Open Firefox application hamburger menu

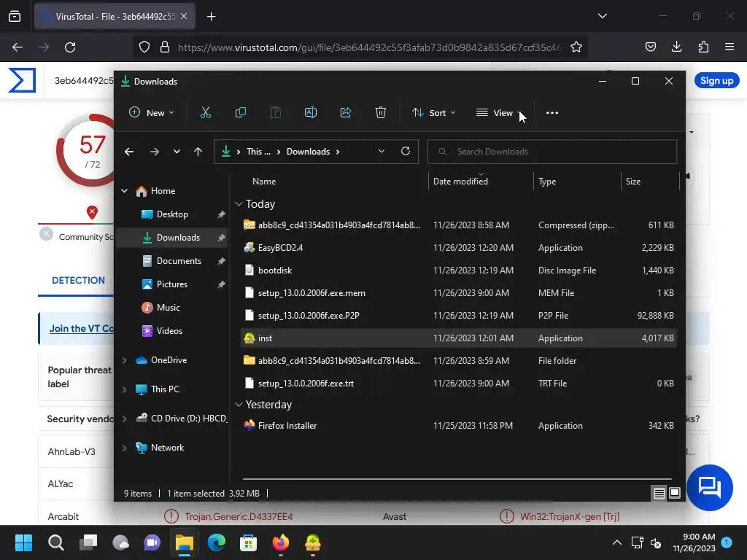point(729,47)
